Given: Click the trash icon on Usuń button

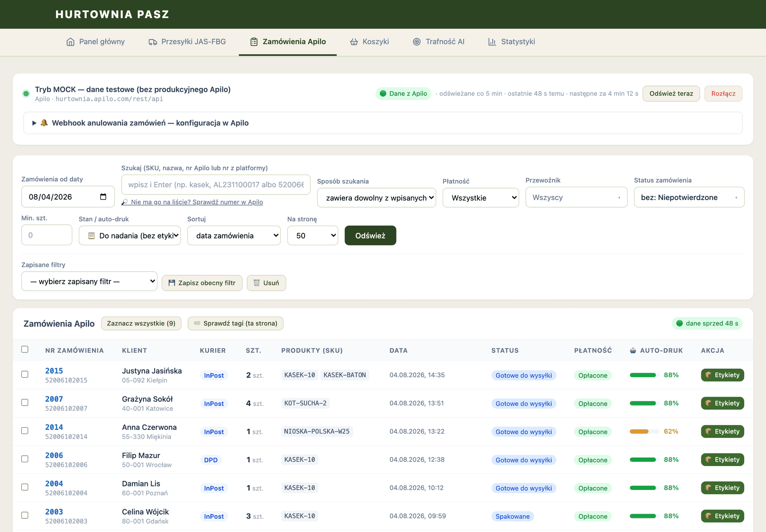Looking at the screenshot, I should pos(257,283).
